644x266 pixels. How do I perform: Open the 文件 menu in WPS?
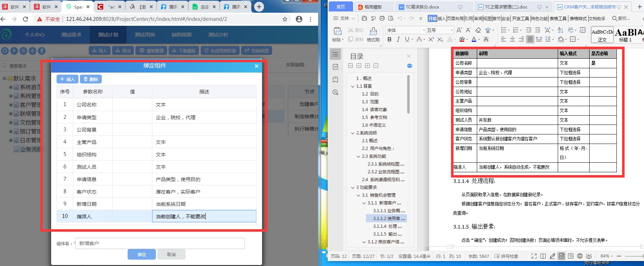coord(344,18)
